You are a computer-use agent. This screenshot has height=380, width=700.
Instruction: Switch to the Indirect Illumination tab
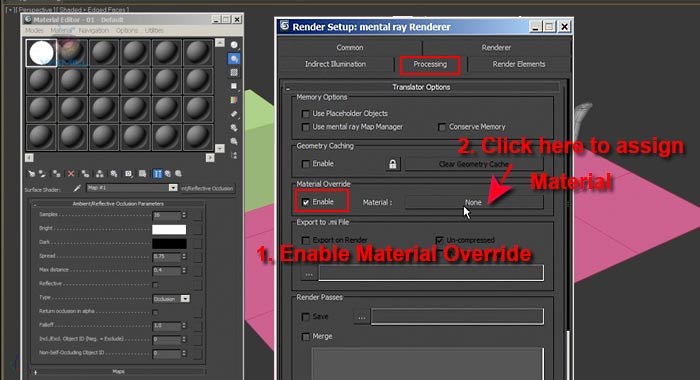point(335,64)
